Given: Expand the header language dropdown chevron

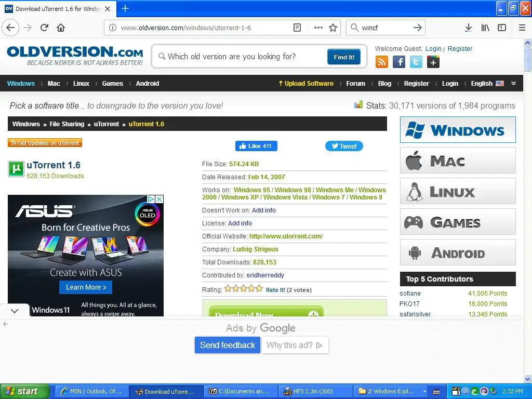Looking at the screenshot, I should tap(514, 83).
